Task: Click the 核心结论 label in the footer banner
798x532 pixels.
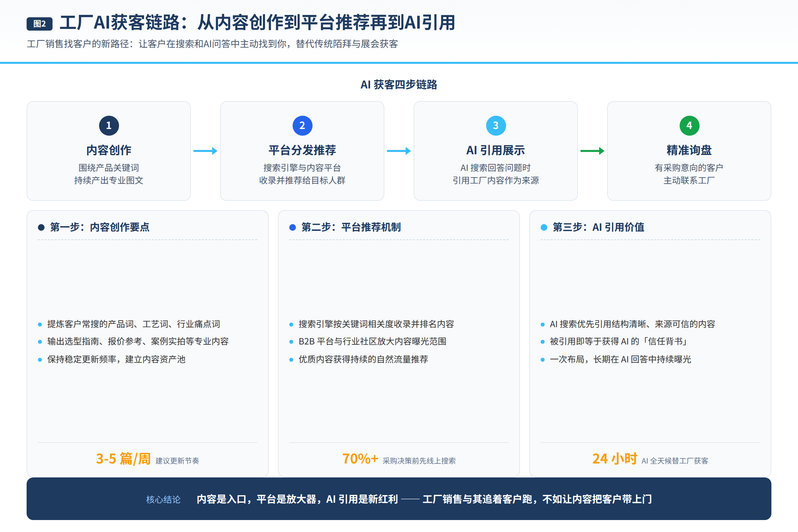Action: pos(164,499)
